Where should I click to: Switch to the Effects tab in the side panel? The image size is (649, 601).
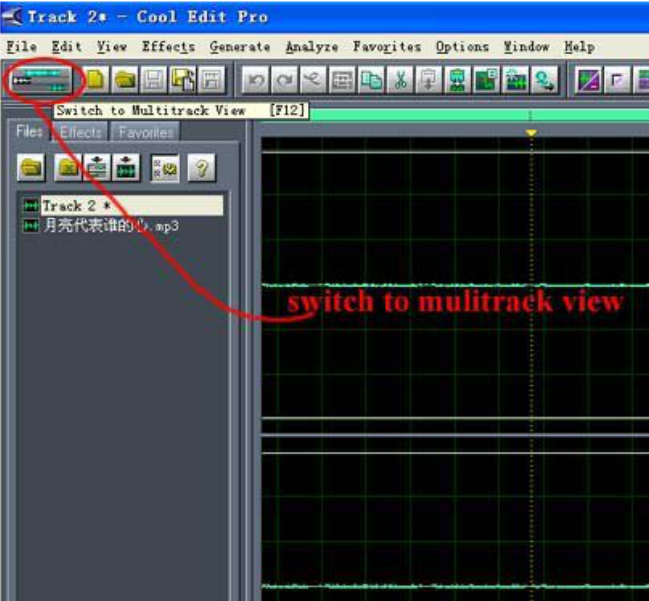tap(81, 132)
